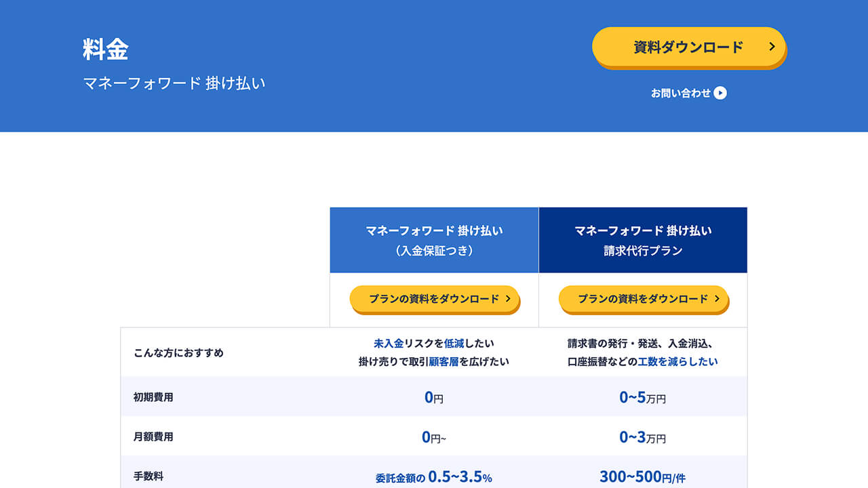Click the マネーフォワード 掛け払い subtitle text
The height and width of the screenshot is (488, 868).
coord(175,83)
